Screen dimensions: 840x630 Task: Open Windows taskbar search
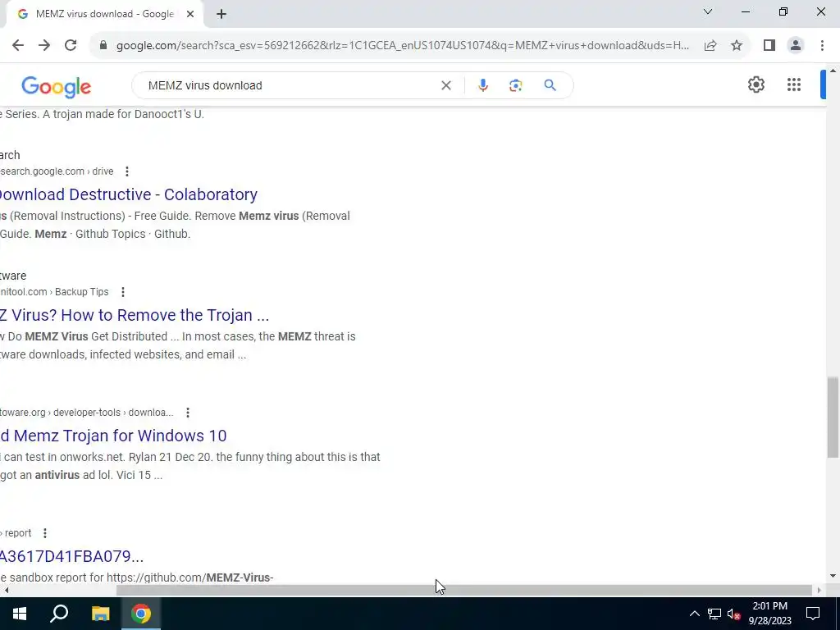point(59,614)
